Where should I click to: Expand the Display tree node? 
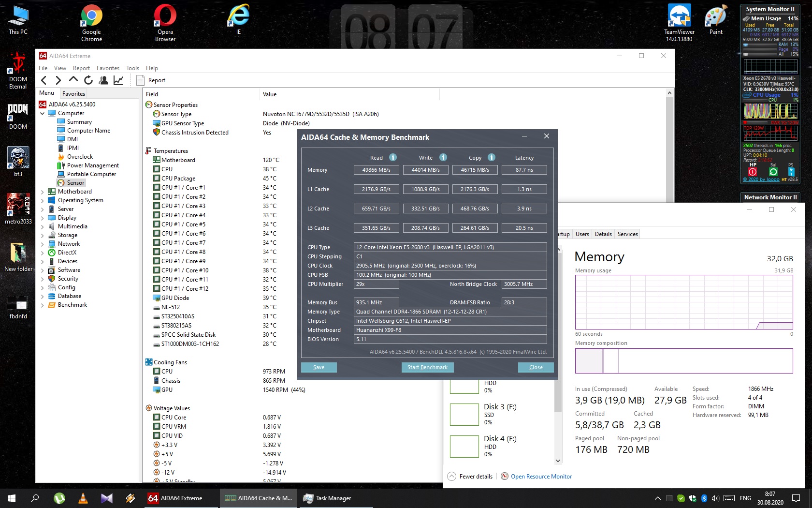click(42, 218)
